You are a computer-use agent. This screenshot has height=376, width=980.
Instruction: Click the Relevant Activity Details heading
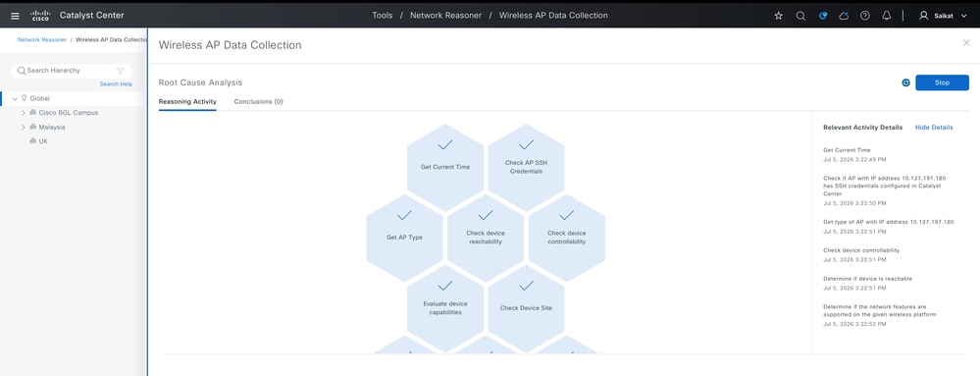pos(863,127)
